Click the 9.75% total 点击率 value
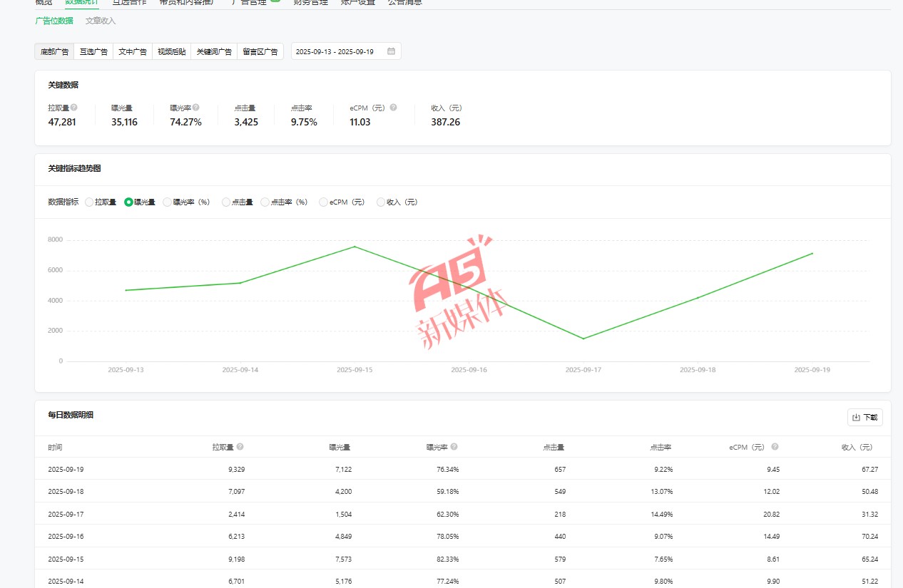This screenshot has width=903, height=588. pyautogui.click(x=304, y=122)
